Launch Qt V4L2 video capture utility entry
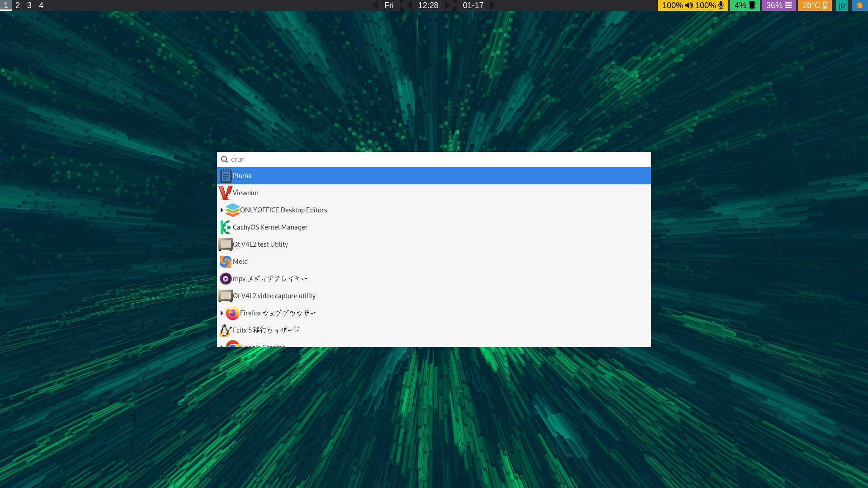The image size is (868, 488). [x=274, y=296]
